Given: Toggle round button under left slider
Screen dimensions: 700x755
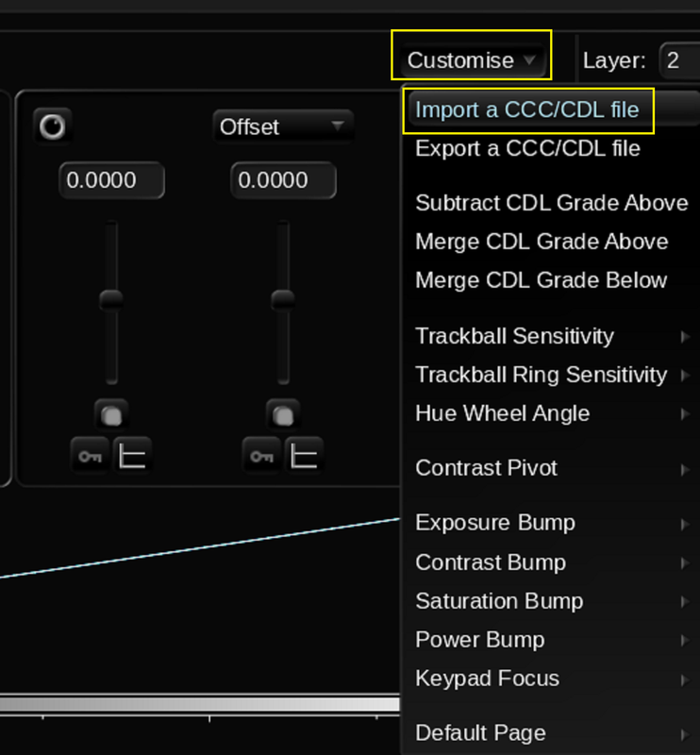Looking at the screenshot, I should (111, 415).
